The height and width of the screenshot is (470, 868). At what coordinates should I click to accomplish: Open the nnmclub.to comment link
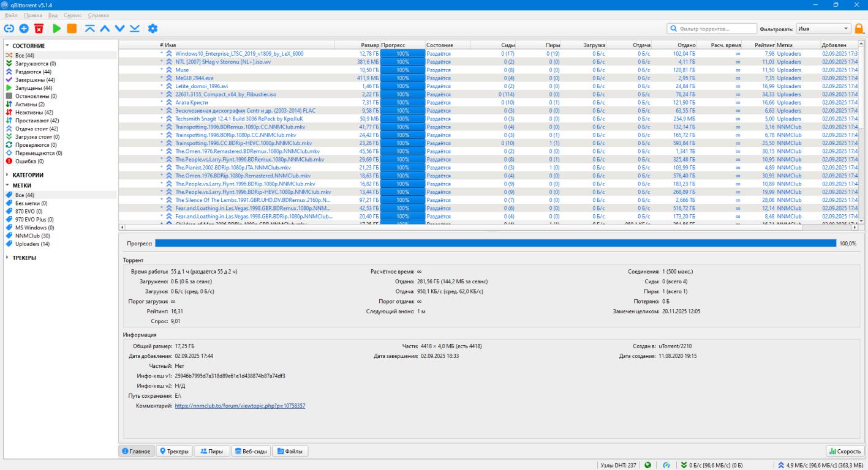click(240, 406)
